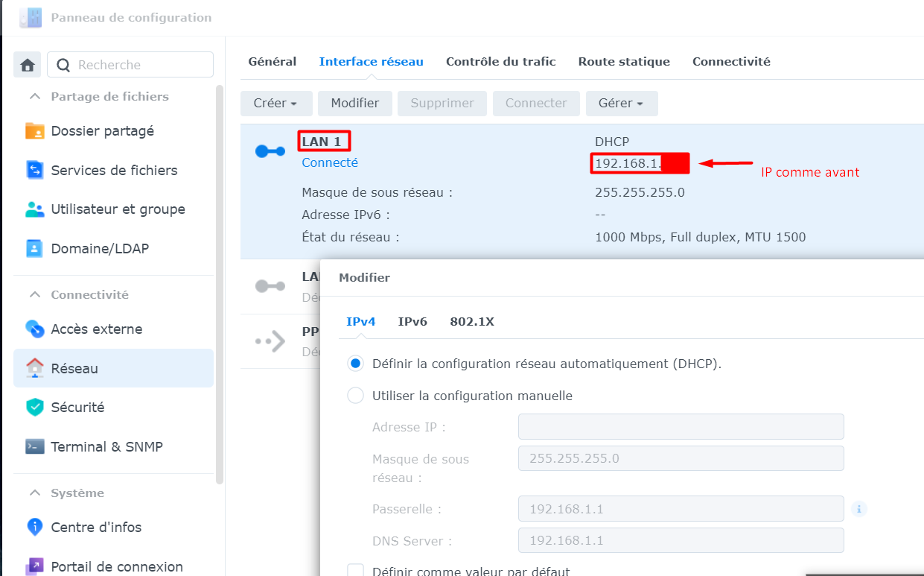Click the PPPoE arrow interface icon

pyautogui.click(x=270, y=341)
